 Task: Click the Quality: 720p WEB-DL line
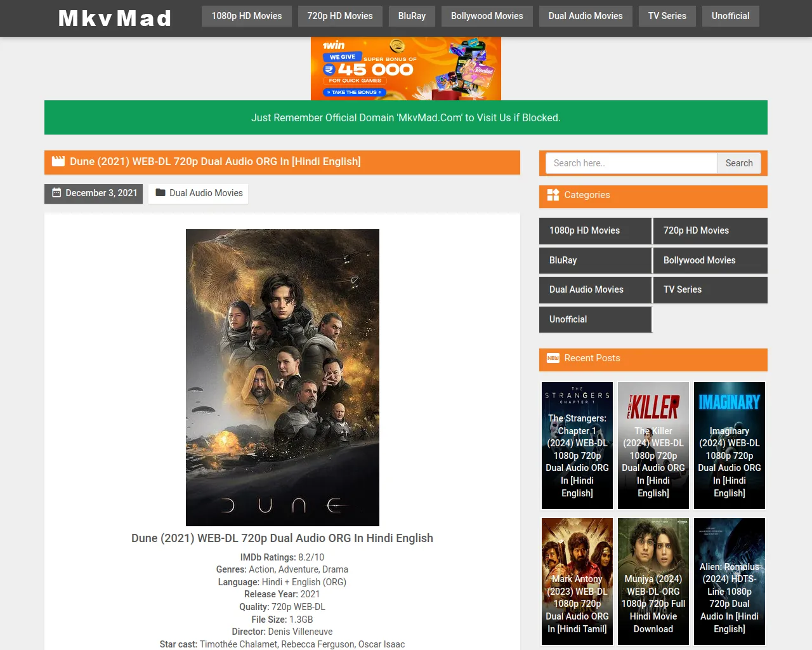(x=282, y=607)
